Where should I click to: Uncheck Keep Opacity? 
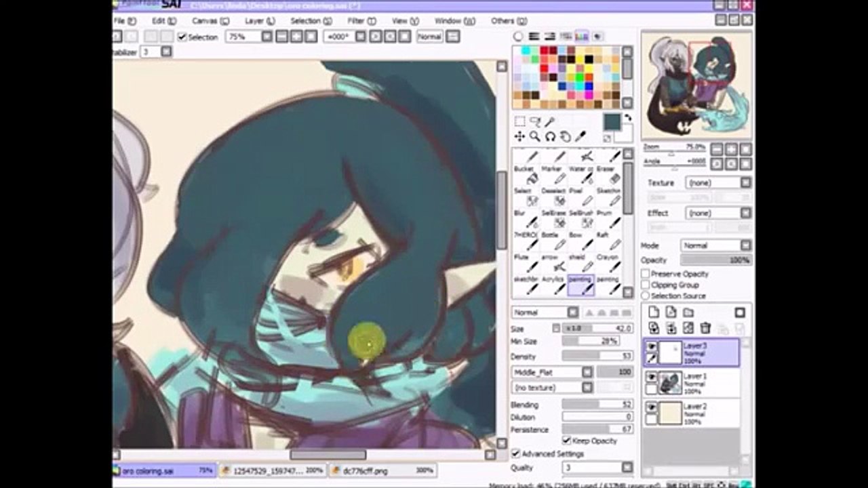click(567, 441)
